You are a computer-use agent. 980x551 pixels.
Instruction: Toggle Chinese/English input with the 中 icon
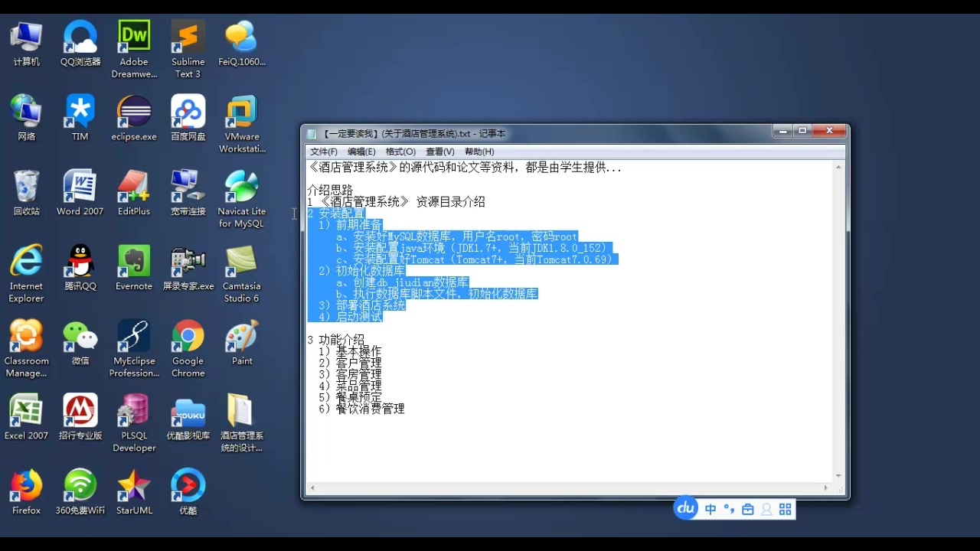(x=710, y=508)
